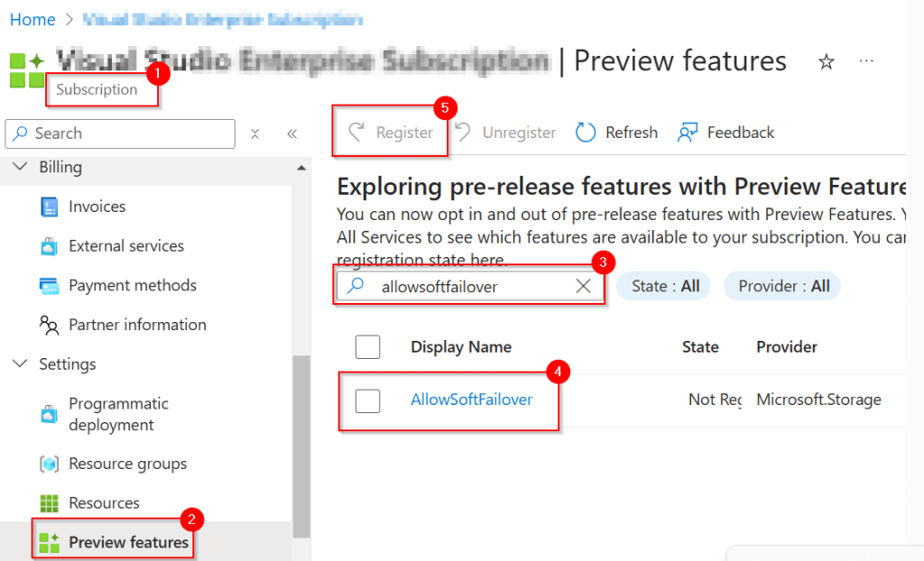The image size is (924, 561).
Task: Collapse the Settings section
Action: 21,364
